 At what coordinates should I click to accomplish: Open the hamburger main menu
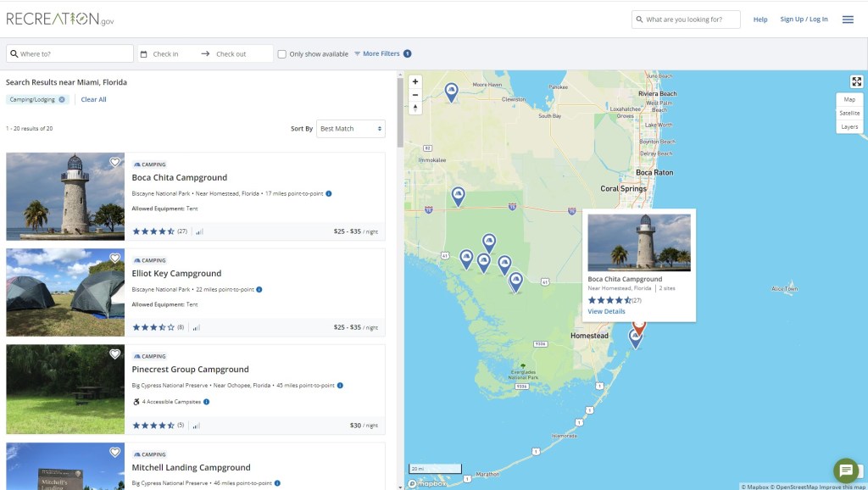click(x=847, y=19)
